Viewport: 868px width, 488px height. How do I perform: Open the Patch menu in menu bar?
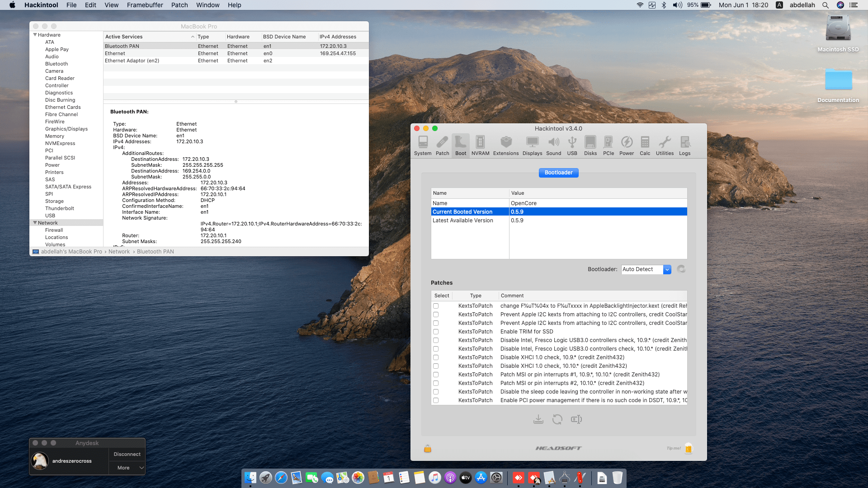[179, 5]
